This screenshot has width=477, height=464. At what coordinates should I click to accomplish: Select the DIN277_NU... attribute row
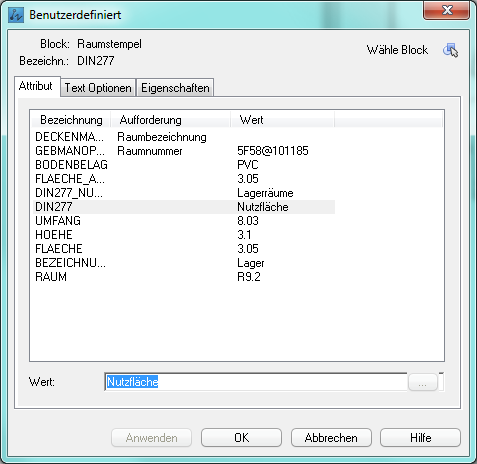185,193
